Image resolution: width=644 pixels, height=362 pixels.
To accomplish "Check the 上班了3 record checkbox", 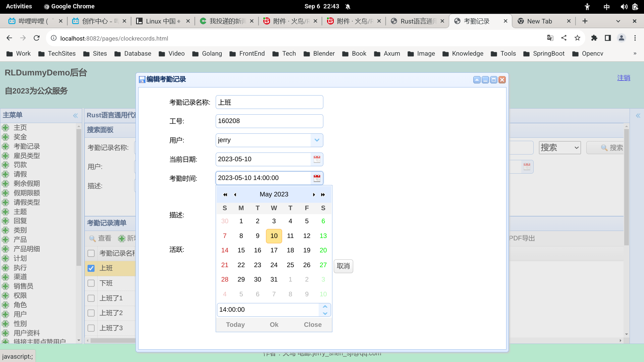I will click(91, 328).
